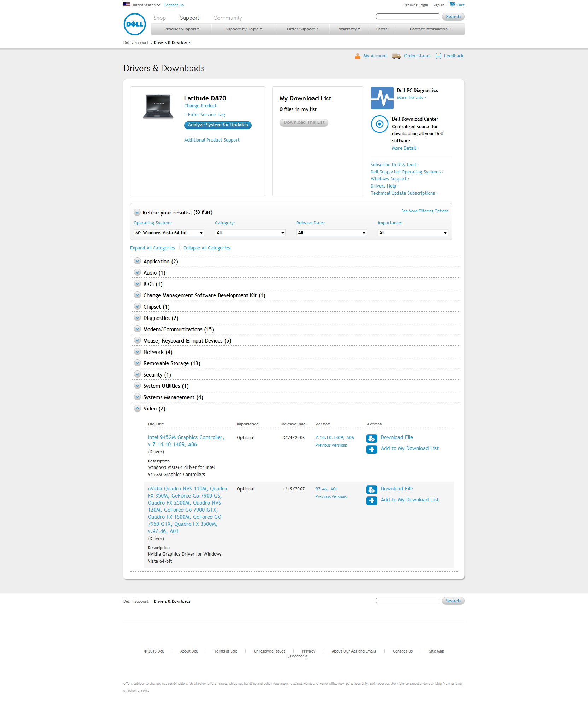Screen dimensions: 588x701
Task: Expand Mouse, Keyboard & Input Devices category
Action: [x=138, y=340]
